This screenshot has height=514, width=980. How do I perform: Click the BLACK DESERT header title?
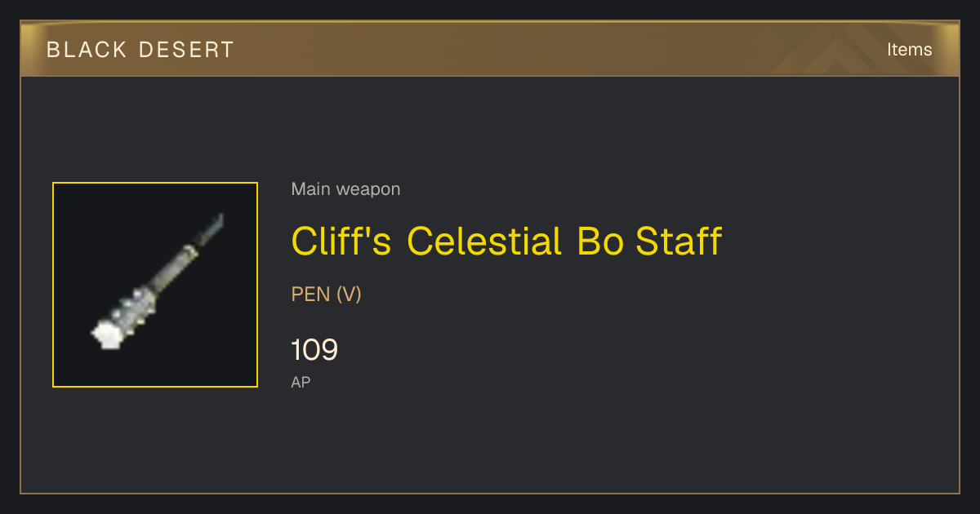[140, 50]
